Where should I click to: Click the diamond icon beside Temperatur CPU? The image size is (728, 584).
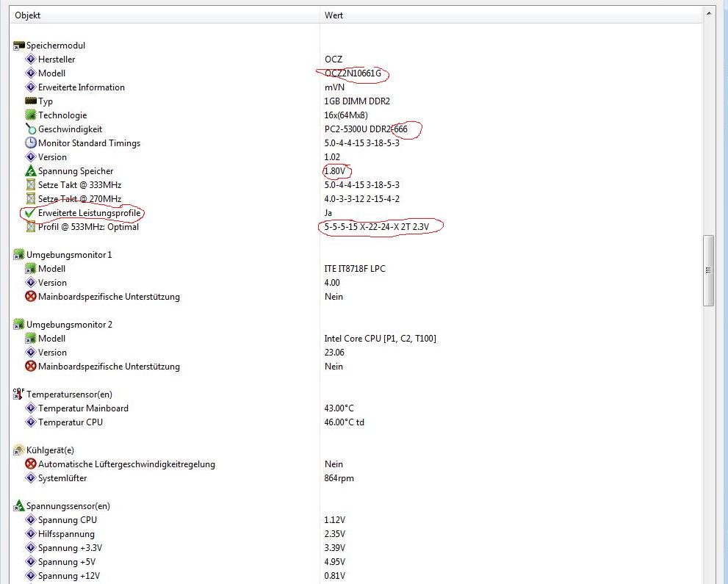point(31,422)
